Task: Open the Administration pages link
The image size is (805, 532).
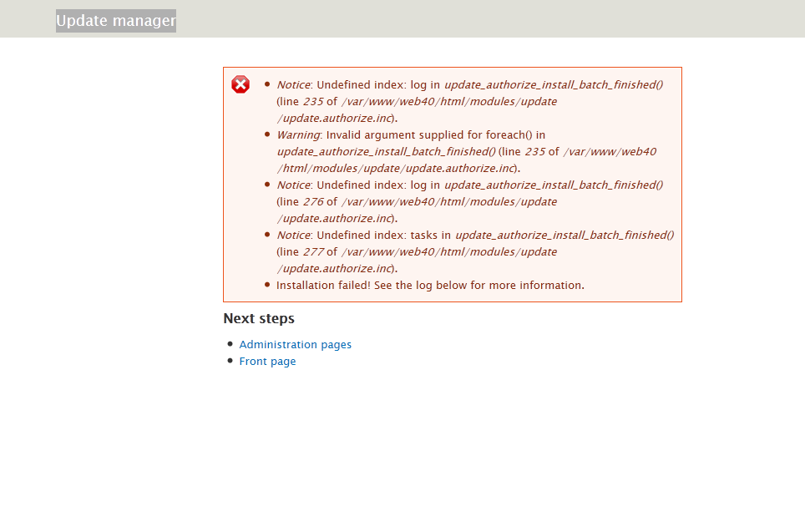Action: tap(295, 344)
